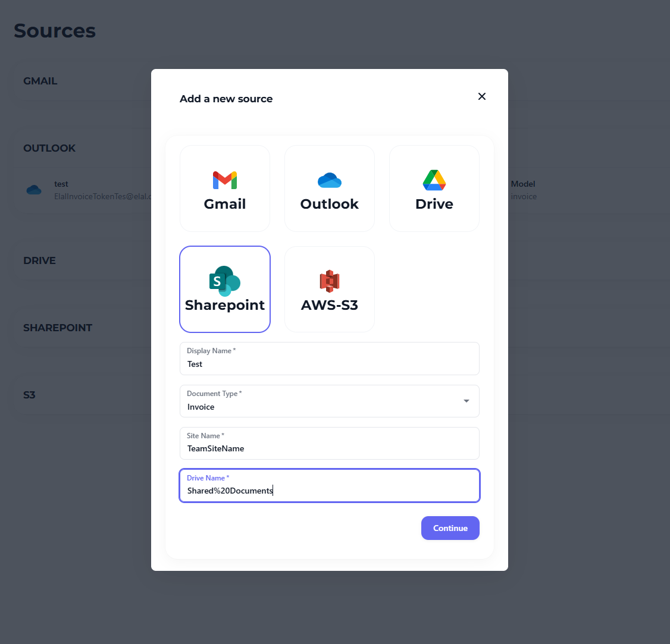Open the DRIVE section header
Viewport: 670px width, 644px height.
coord(39,261)
